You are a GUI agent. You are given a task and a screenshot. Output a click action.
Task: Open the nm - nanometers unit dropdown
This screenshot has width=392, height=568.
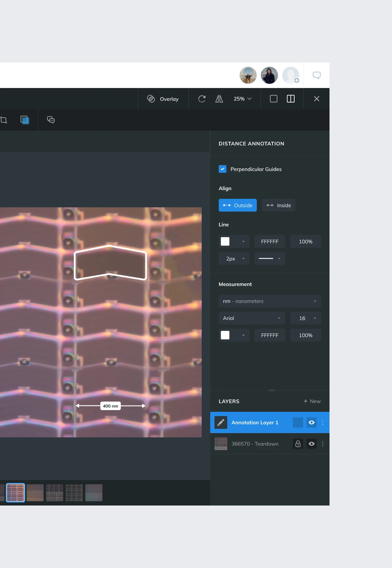(270, 301)
